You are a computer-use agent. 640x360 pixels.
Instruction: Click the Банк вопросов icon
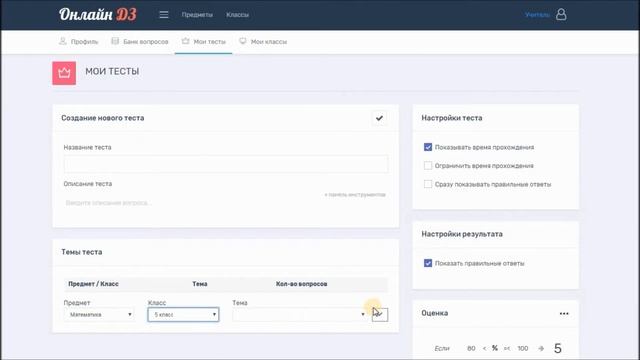115,41
